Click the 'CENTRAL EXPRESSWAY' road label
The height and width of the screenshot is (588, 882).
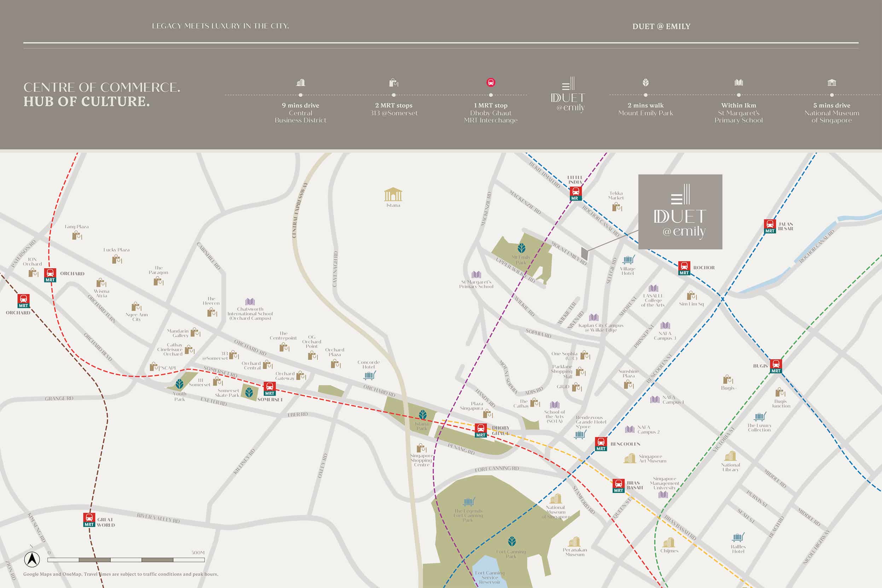click(300, 210)
